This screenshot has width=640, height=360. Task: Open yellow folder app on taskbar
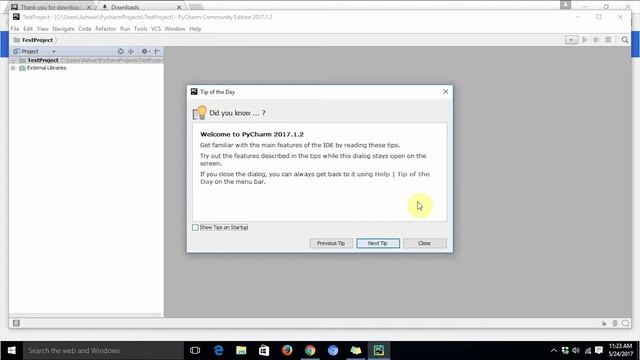pyautogui.click(x=356, y=351)
